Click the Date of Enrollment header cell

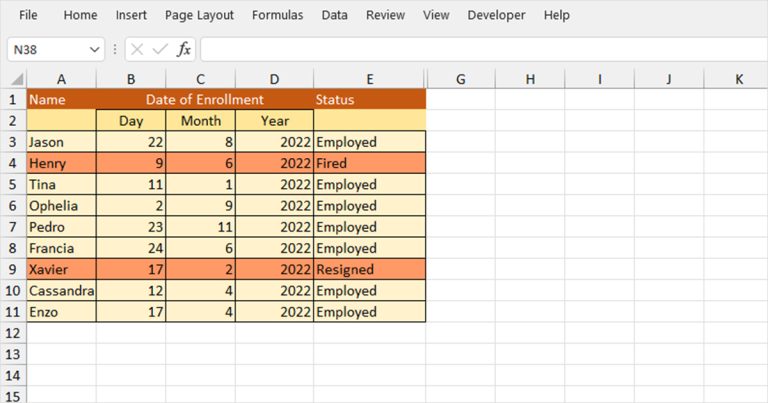click(x=205, y=100)
